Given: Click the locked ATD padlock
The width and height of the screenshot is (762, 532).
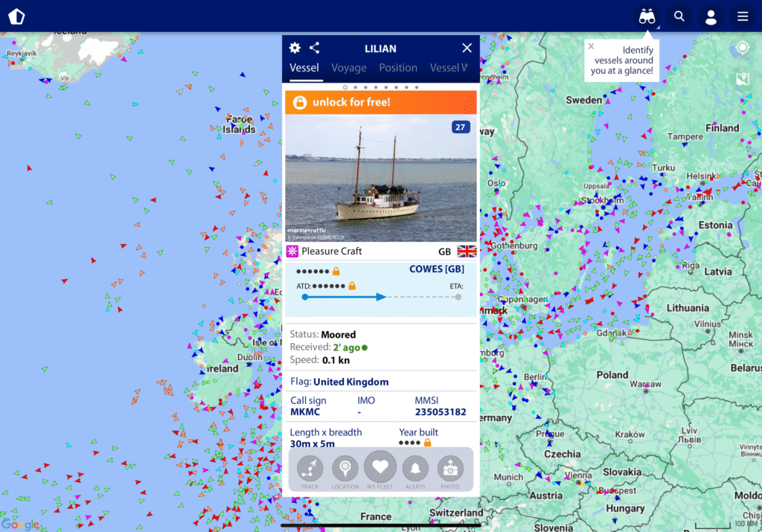Looking at the screenshot, I should (352, 286).
